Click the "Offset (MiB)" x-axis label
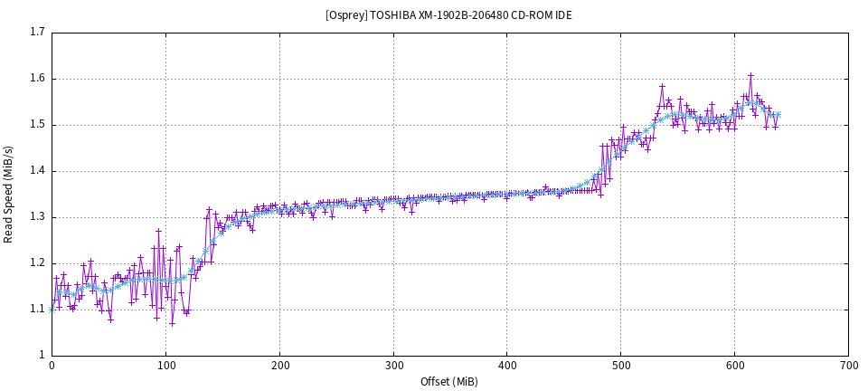Viewport: 868px width, 391px height. point(448,381)
